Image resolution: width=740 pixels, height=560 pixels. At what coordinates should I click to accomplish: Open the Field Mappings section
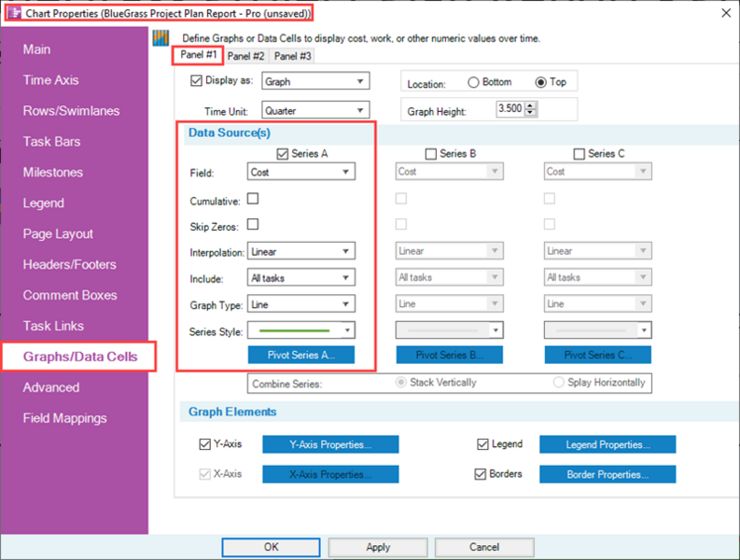click(x=64, y=418)
